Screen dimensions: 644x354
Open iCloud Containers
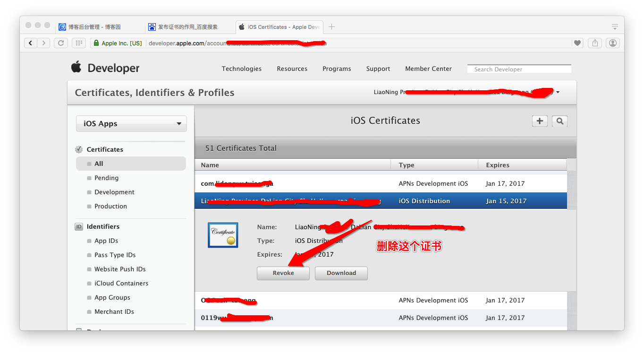click(x=121, y=283)
